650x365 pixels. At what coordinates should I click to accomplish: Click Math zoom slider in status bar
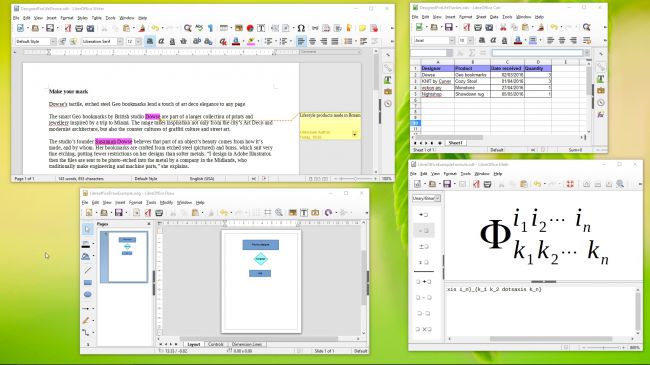(604, 348)
